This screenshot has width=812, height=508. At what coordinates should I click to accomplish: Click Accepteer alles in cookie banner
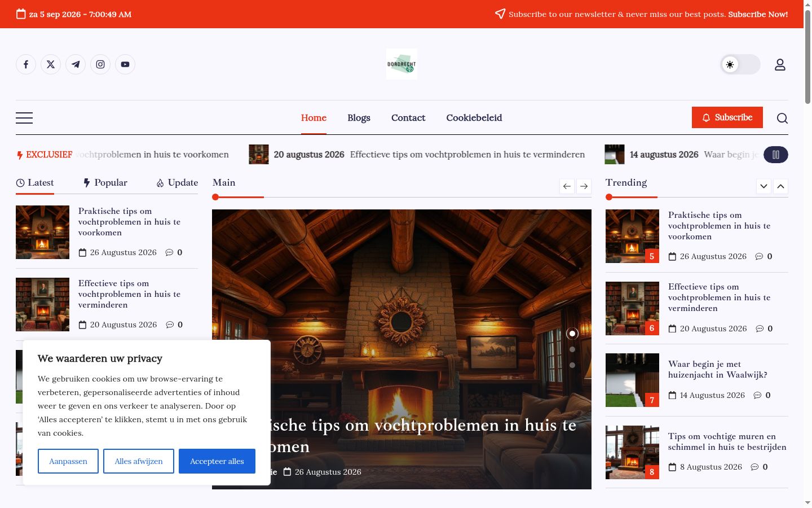(x=217, y=461)
